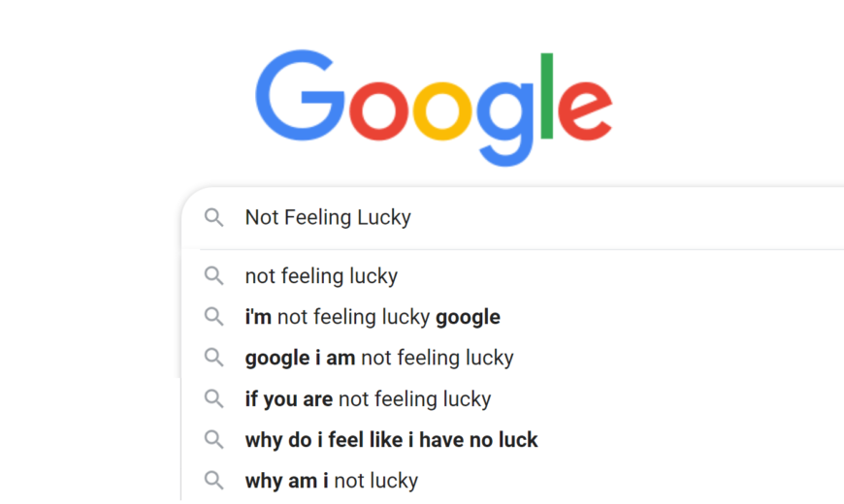
Task: Pick suggestion 'google i am not feeling lucky'
Action: pos(379,358)
